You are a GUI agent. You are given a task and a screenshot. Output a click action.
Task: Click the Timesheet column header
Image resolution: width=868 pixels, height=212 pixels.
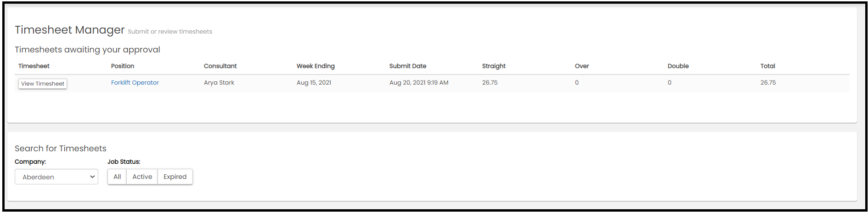[x=34, y=66]
